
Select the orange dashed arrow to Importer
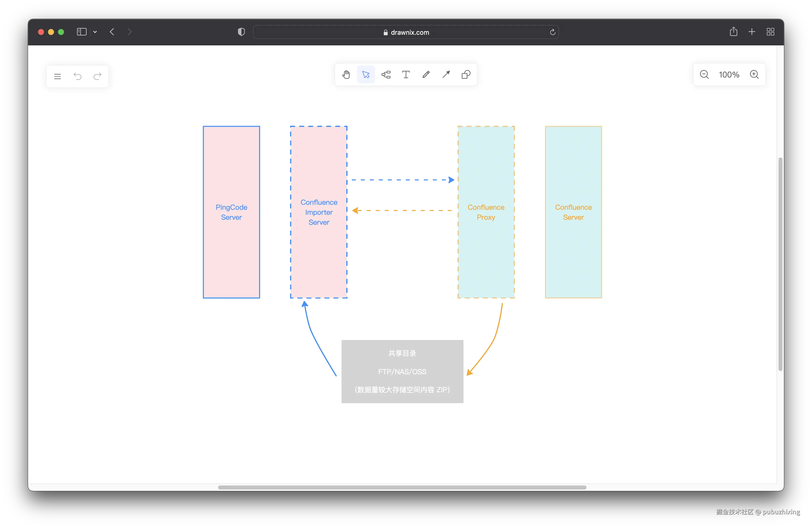(x=402, y=210)
